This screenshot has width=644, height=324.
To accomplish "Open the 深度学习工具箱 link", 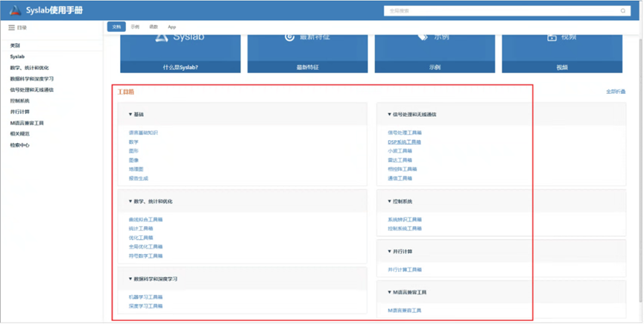I will (146, 306).
